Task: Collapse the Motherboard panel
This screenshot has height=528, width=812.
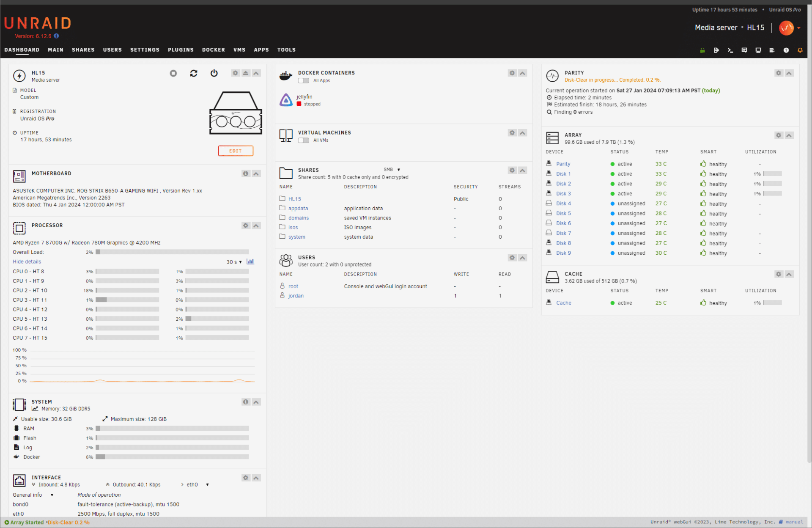Action: coord(256,174)
